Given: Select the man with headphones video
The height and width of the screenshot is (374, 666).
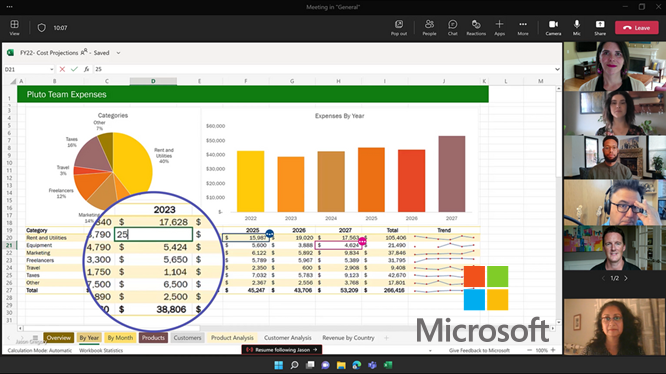Looking at the screenshot, I should coord(614,202).
